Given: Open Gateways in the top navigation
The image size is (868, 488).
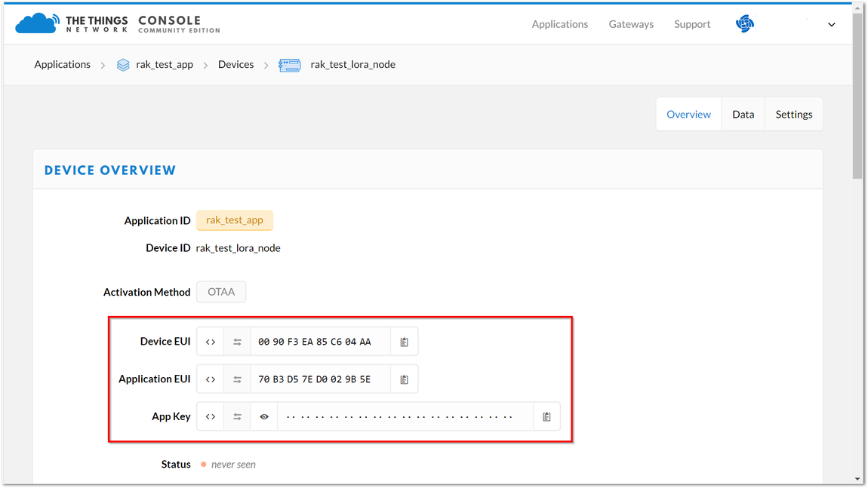Looking at the screenshot, I should (631, 24).
